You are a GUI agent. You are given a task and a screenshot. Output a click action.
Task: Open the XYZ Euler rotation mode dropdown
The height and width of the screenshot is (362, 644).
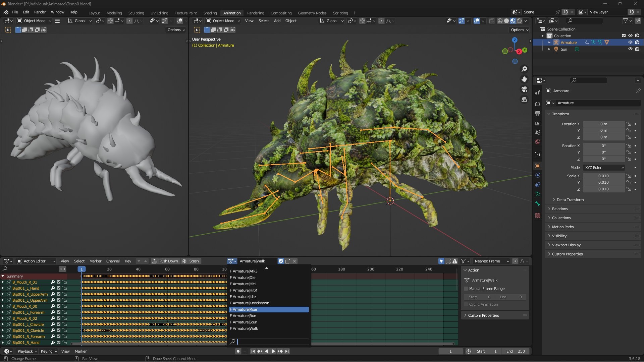pyautogui.click(x=604, y=168)
